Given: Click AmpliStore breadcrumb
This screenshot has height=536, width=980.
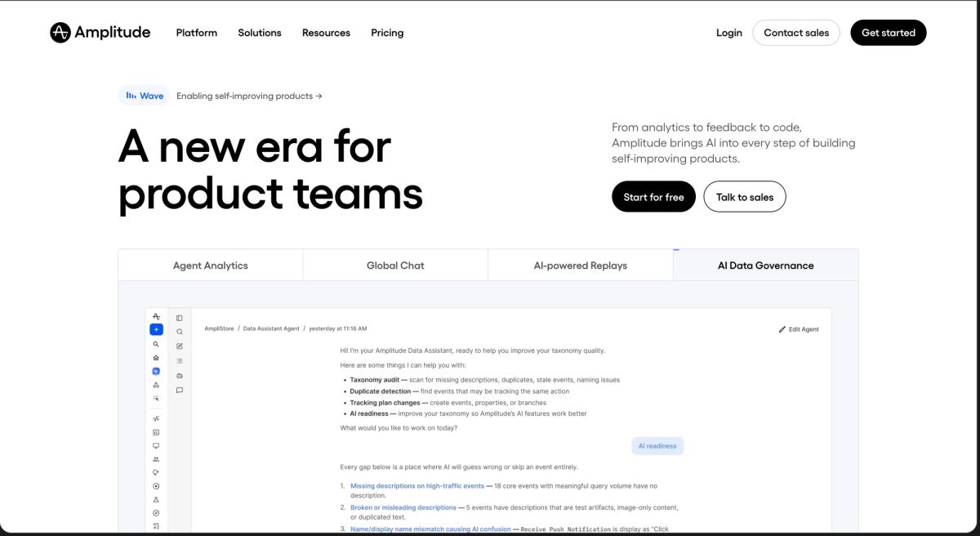Looking at the screenshot, I should tap(219, 328).
